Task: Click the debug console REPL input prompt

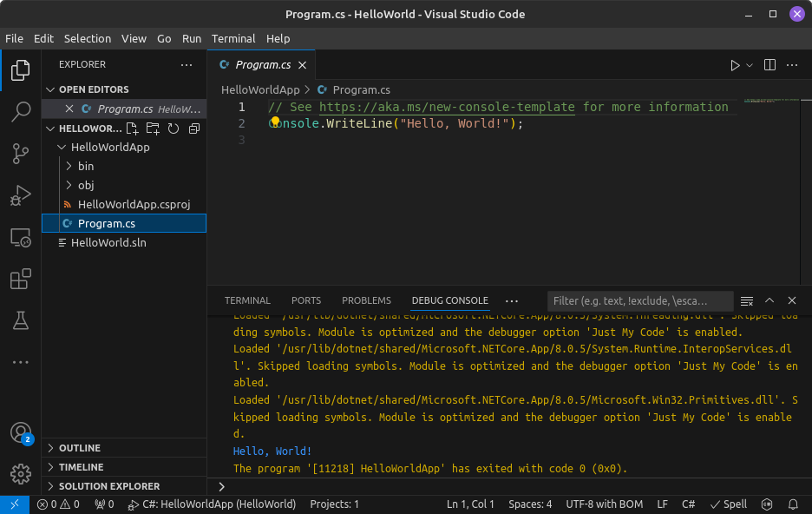Action: (x=510, y=486)
